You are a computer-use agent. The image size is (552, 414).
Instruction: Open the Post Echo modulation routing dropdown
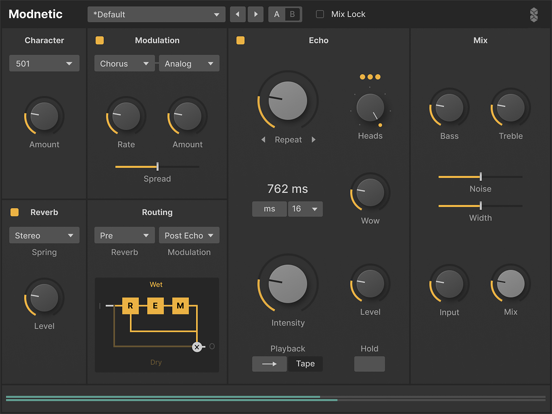coord(189,235)
